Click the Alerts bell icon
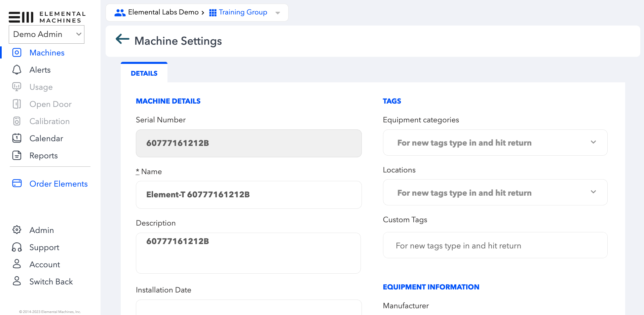Image resolution: width=644 pixels, height=315 pixels. 17,70
